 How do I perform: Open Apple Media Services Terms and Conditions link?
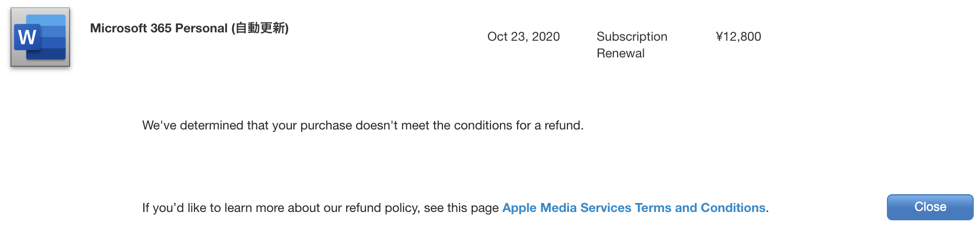[633, 208]
